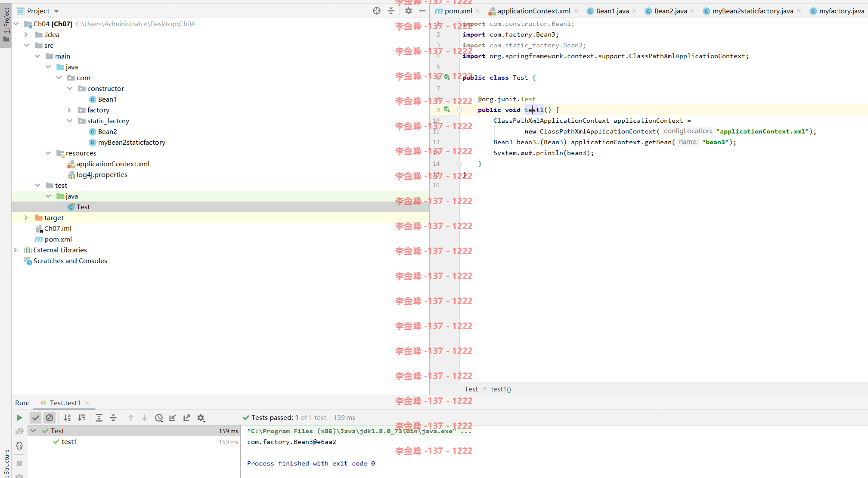Collapse the src folder
868x478 pixels.
point(27,45)
